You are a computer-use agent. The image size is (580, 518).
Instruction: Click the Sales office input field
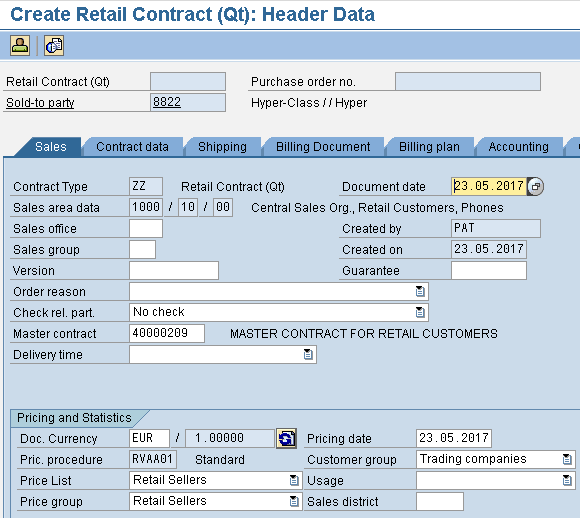click(x=146, y=228)
